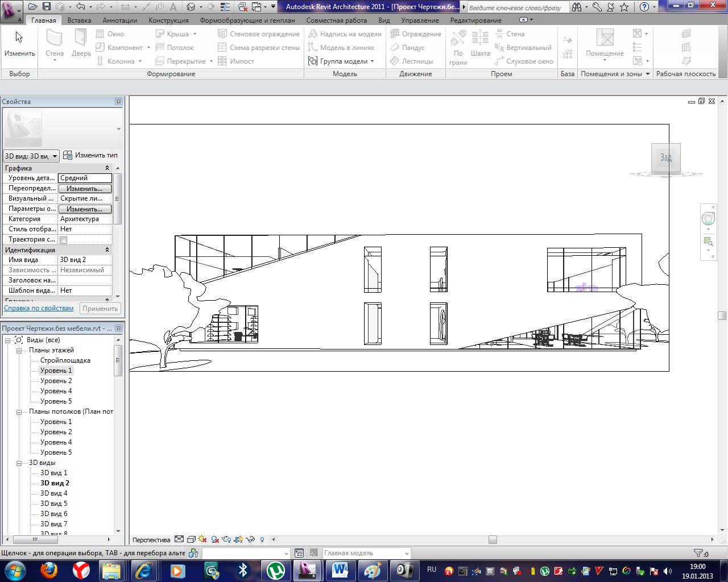Click Изменить next to Параметры отображения
The height and width of the screenshot is (582, 728).
(x=85, y=209)
